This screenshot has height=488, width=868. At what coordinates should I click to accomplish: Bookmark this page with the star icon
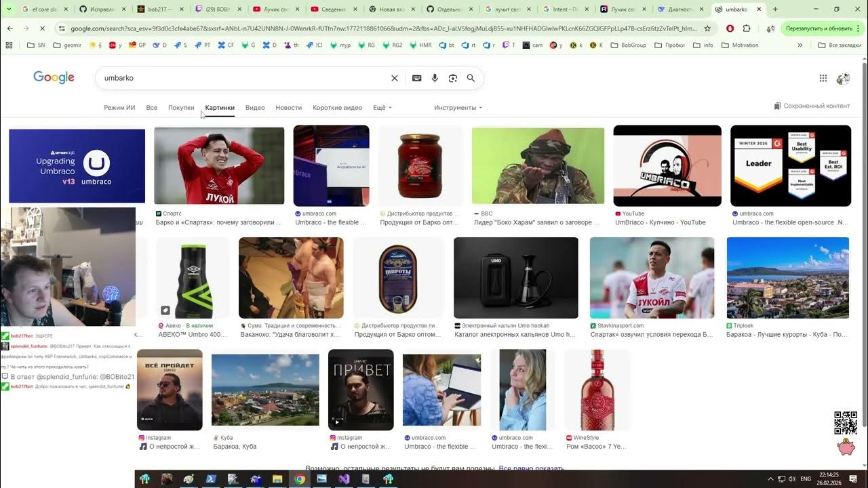(x=707, y=28)
